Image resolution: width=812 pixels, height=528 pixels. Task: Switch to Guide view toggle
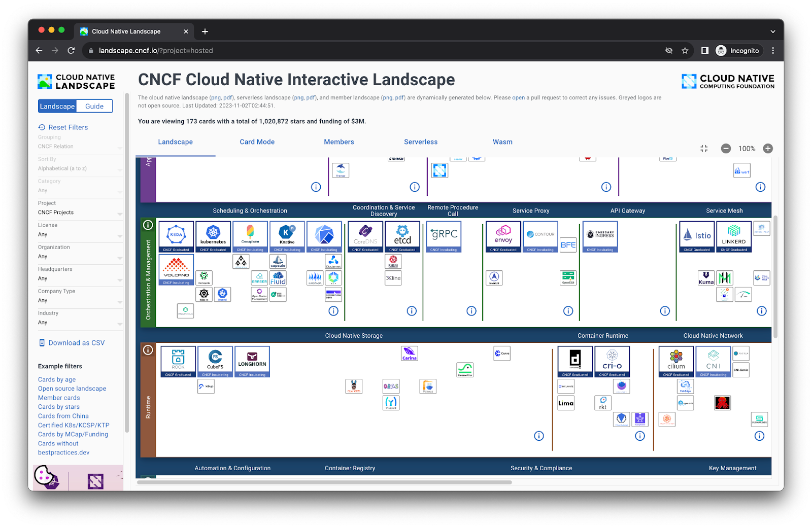[94, 106]
